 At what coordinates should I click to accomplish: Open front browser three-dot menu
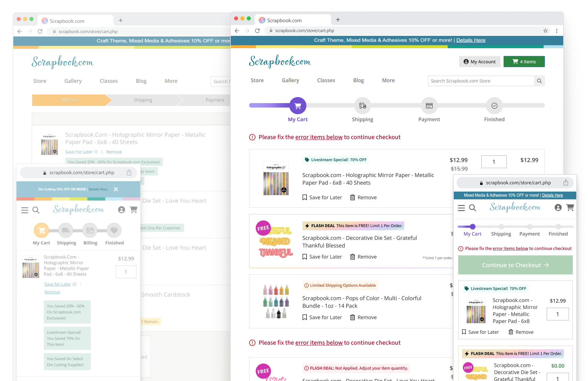pyautogui.click(x=557, y=31)
